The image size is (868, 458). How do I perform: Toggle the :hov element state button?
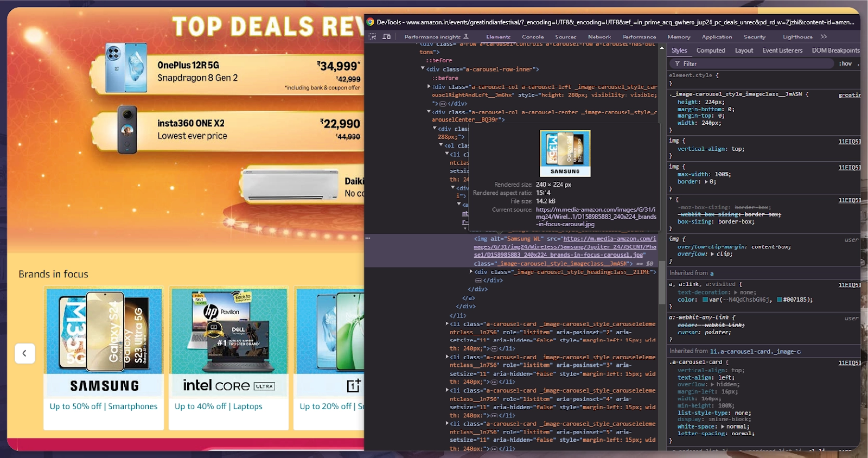(845, 63)
